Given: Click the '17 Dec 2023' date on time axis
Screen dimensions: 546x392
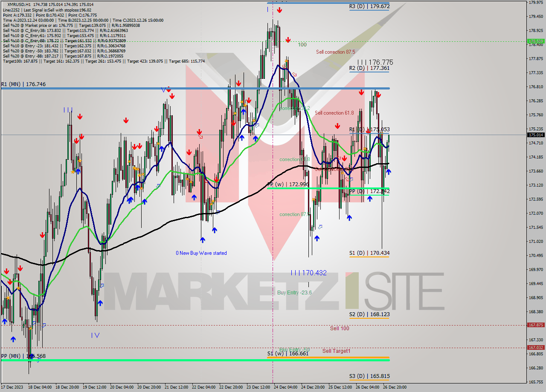Looking at the screenshot, I should (x=12, y=387).
